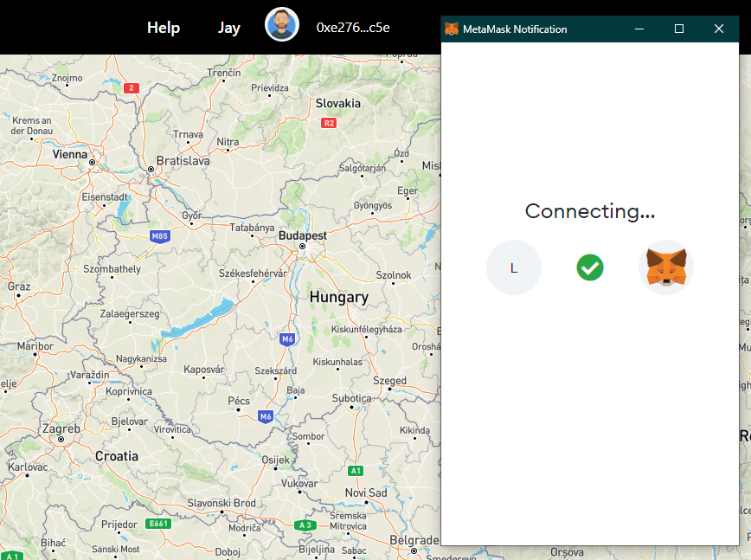Click the M6 shield near Szekszárd label

[x=287, y=339]
